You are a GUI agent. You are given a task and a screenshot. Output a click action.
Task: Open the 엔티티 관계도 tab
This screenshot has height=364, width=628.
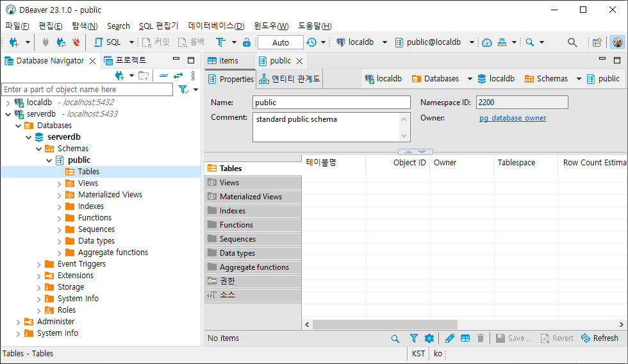pos(290,79)
